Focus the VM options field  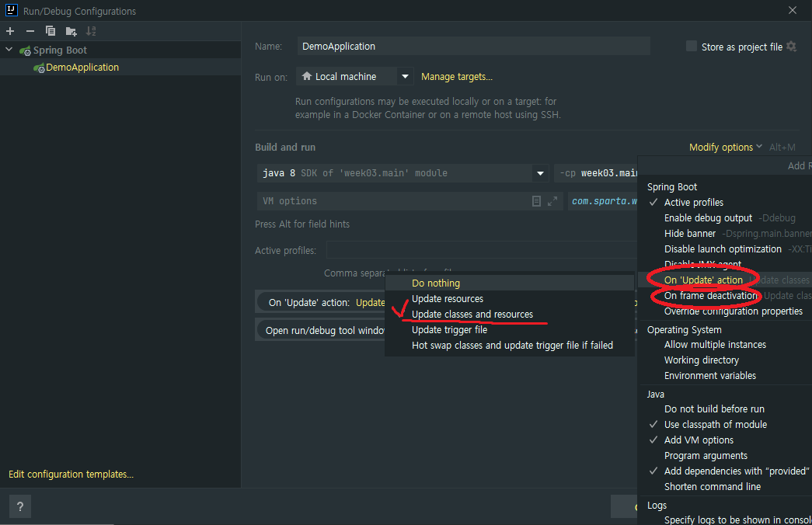tap(409, 201)
